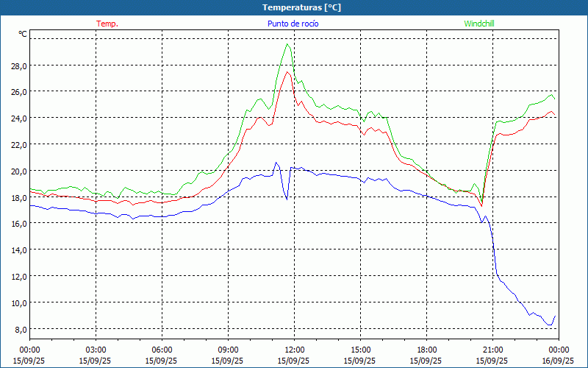Click the °C unit label on the y-axis

pos(23,34)
